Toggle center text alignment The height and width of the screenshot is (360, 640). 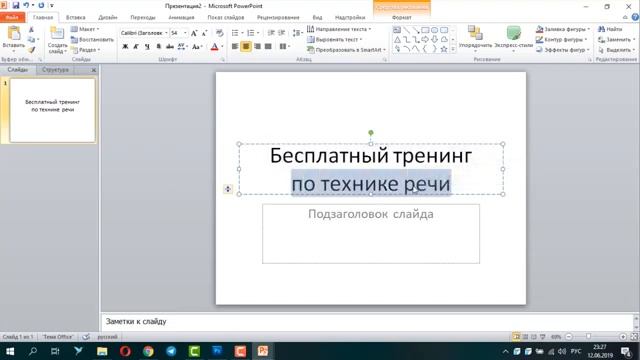pos(246,47)
